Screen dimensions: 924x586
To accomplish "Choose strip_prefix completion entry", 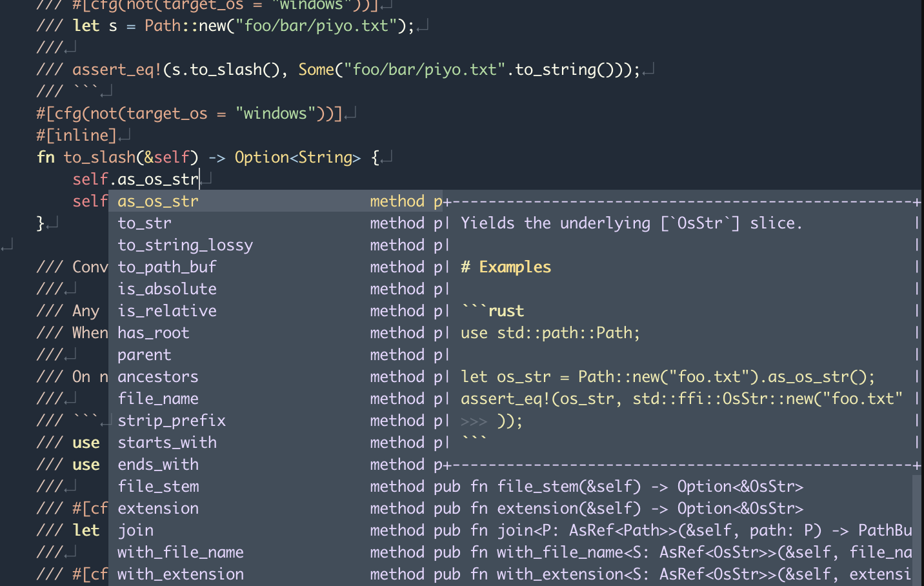I will (x=172, y=420).
